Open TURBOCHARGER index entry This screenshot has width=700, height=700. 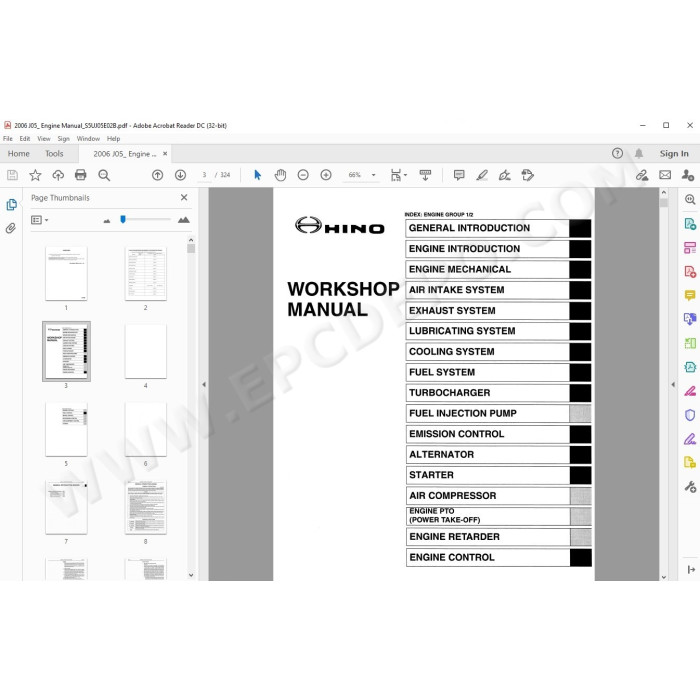tap(498, 393)
